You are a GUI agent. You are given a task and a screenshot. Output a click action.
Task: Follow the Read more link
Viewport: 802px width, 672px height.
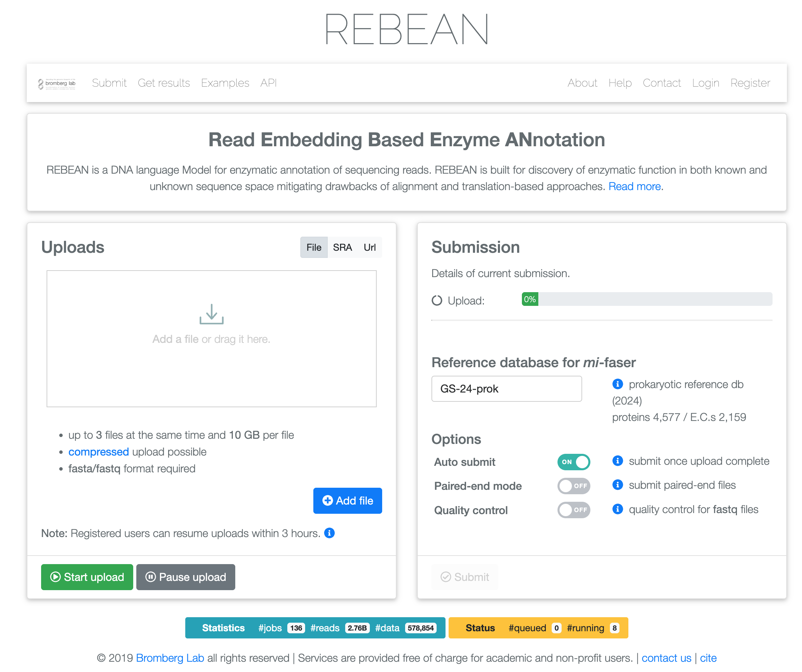[634, 186]
